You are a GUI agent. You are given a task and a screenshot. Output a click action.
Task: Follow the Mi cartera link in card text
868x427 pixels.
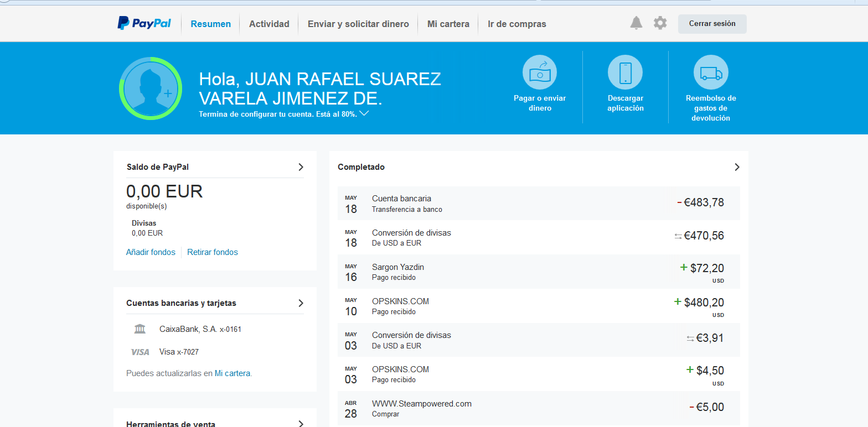coord(232,373)
